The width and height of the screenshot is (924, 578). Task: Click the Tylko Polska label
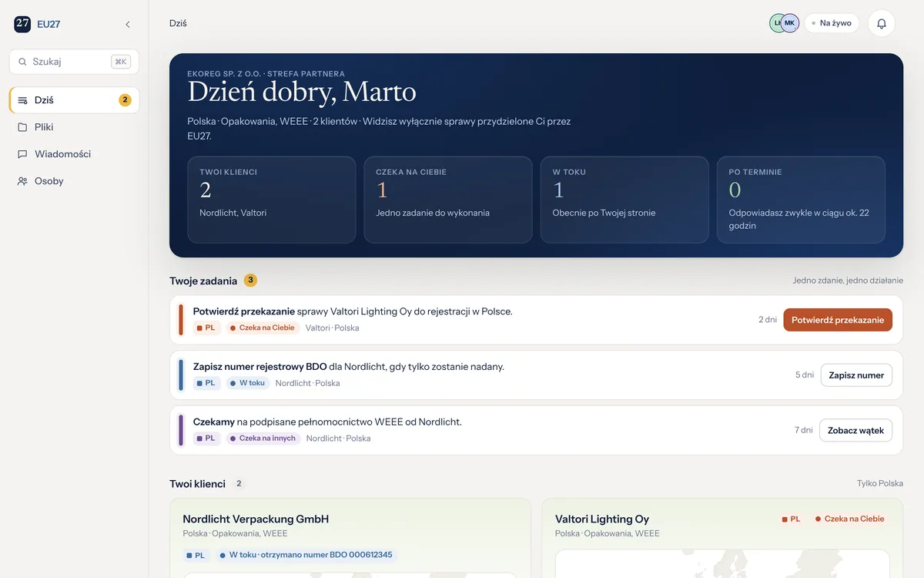(x=880, y=484)
